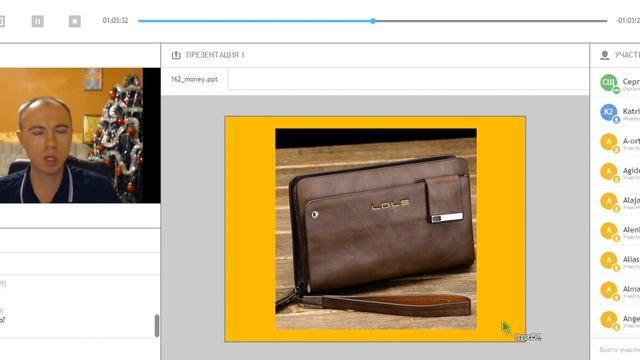Click the total participants count footer

coord(620,349)
